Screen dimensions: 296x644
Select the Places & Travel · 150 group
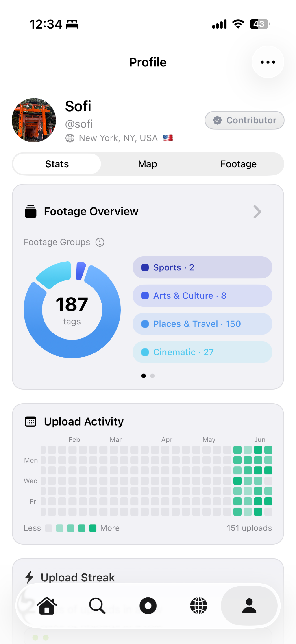pyautogui.click(x=202, y=324)
